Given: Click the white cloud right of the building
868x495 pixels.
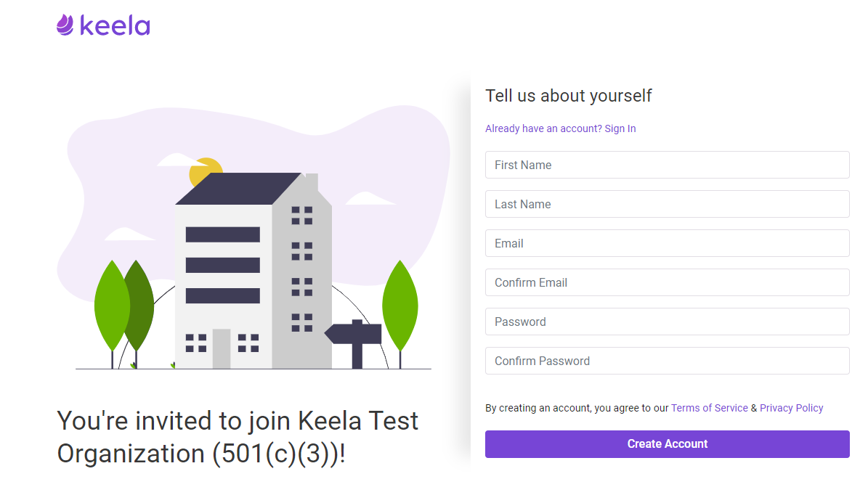Looking at the screenshot, I should 370,199.
